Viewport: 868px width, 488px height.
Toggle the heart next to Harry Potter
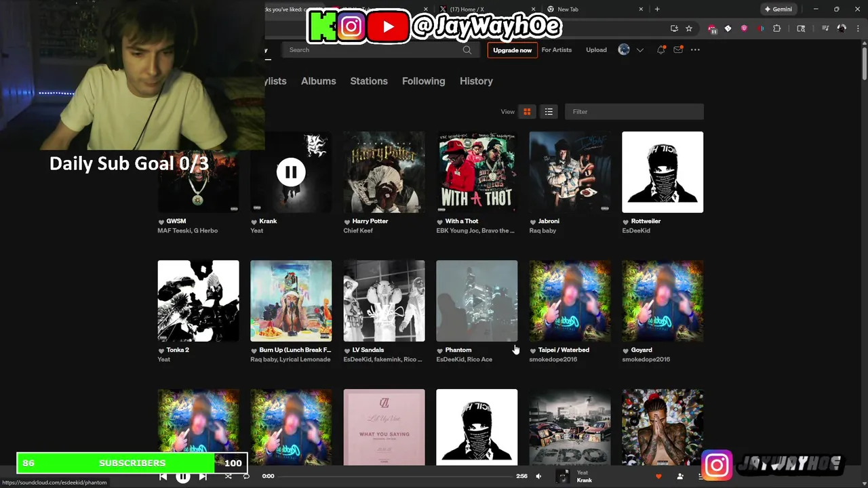(347, 222)
